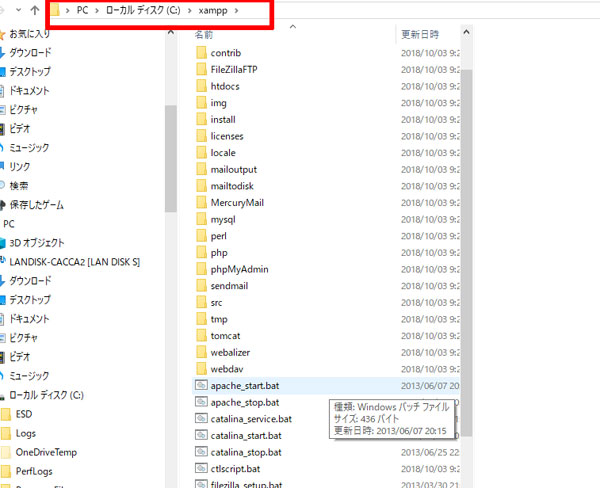Viewport: 600px width, 488px height.
Task: Click the src folder icon
Action: click(201, 302)
